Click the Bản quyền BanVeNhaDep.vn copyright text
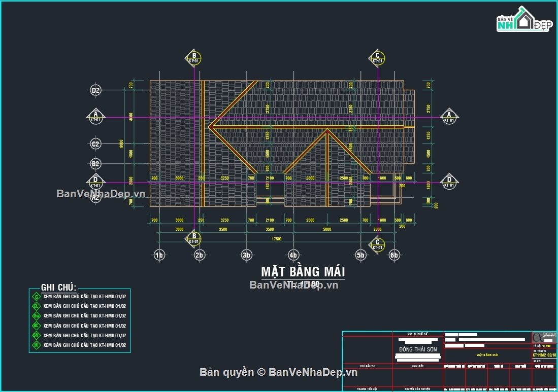The width and height of the screenshot is (558, 392). pyautogui.click(x=279, y=372)
